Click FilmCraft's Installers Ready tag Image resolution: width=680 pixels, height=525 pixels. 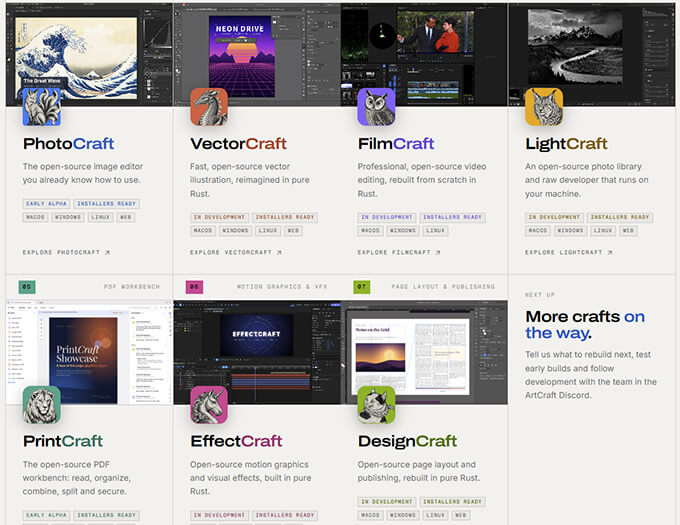[x=452, y=217]
